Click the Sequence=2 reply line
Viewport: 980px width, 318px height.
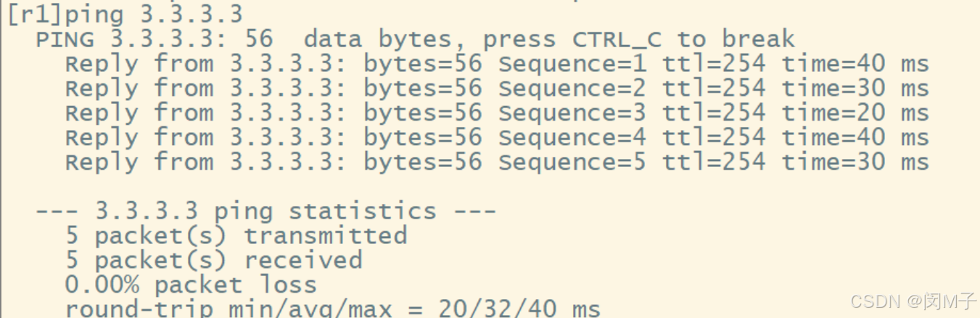pyautogui.click(x=497, y=89)
